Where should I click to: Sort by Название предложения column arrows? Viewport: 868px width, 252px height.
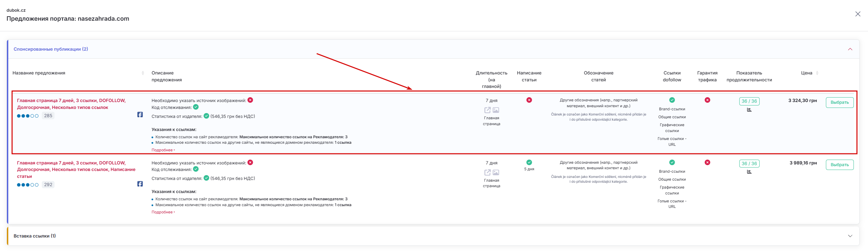143,73
